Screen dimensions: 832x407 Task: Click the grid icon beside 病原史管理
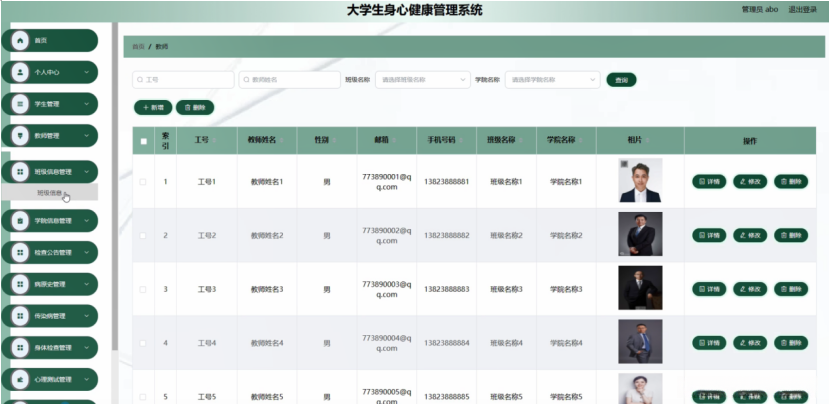(20, 284)
